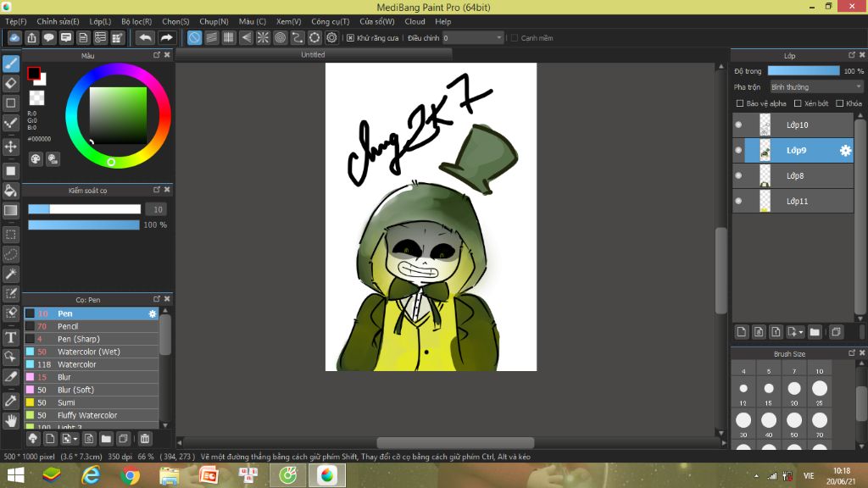Delete brush with trash icon
Screen dimensions: 868x488
click(x=144, y=439)
